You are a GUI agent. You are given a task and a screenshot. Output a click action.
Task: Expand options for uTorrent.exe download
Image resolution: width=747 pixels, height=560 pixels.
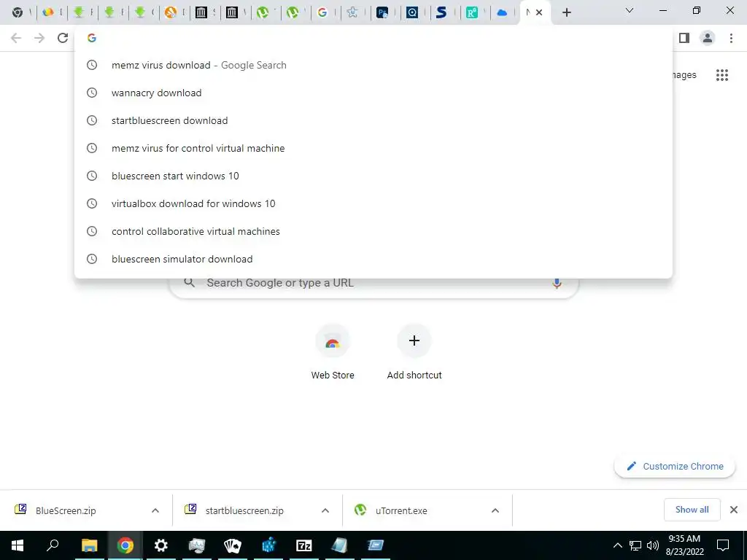pos(495,510)
